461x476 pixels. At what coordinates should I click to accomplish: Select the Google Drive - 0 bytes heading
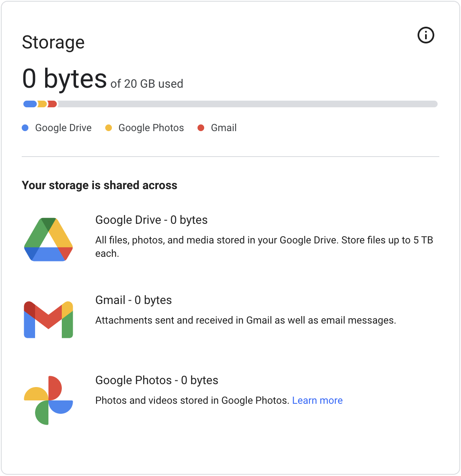tap(151, 220)
